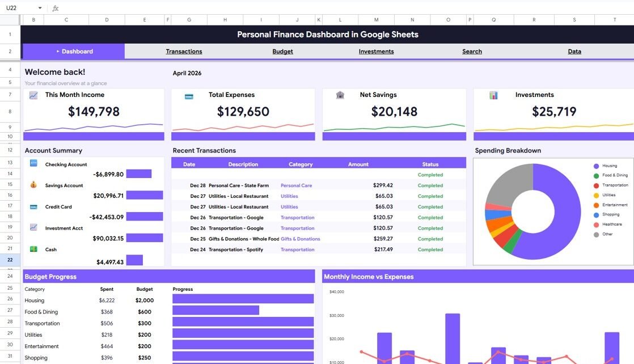Viewport: 634px width, 364px height.
Task: Click the Personal Care category link
Action: (x=296, y=185)
